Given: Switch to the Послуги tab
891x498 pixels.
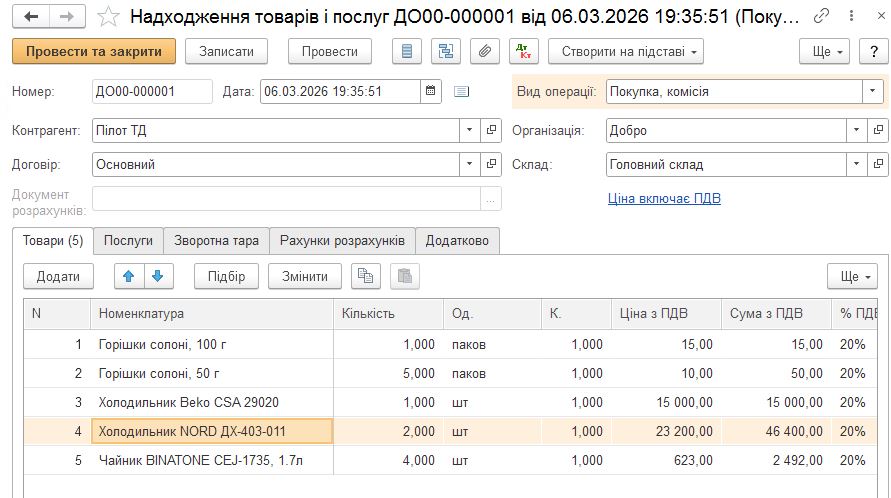Looking at the screenshot, I should (128, 241).
